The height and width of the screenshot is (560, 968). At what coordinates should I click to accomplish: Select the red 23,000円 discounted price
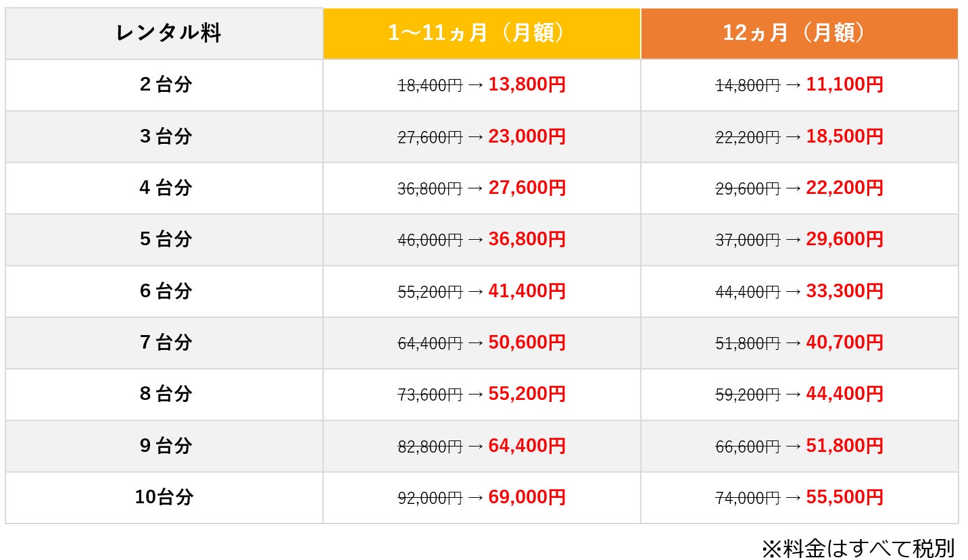tap(527, 136)
